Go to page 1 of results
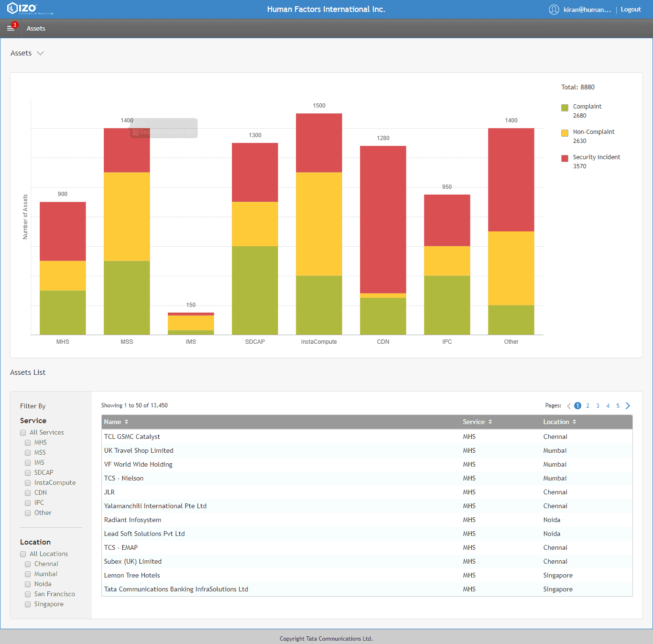The image size is (653, 644). 577,406
